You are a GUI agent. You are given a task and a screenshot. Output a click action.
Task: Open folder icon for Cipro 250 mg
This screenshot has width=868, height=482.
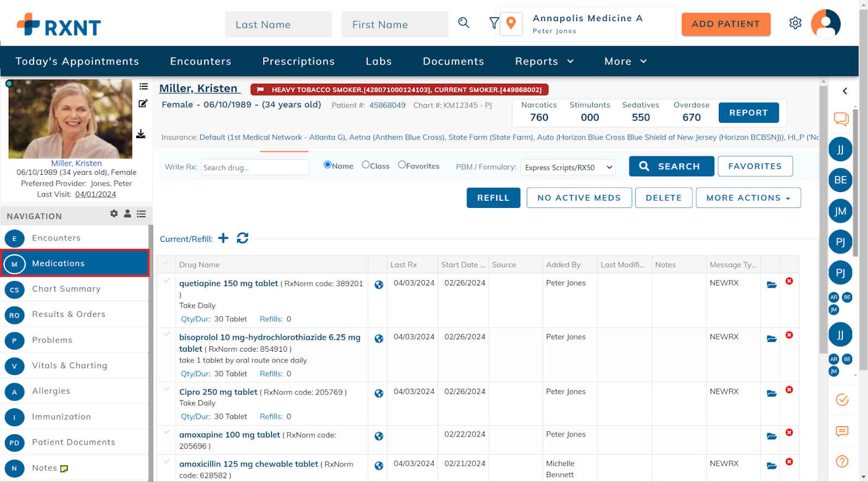click(x=771, y=394)
